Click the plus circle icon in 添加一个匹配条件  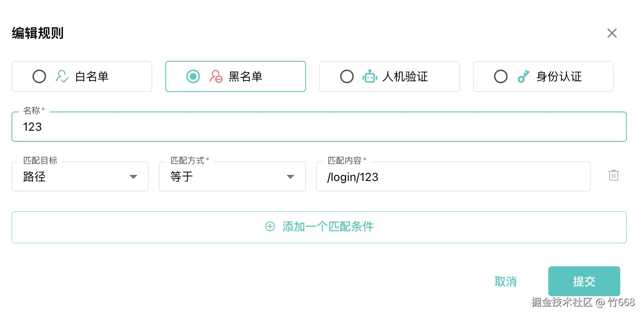tap(270, 227)
